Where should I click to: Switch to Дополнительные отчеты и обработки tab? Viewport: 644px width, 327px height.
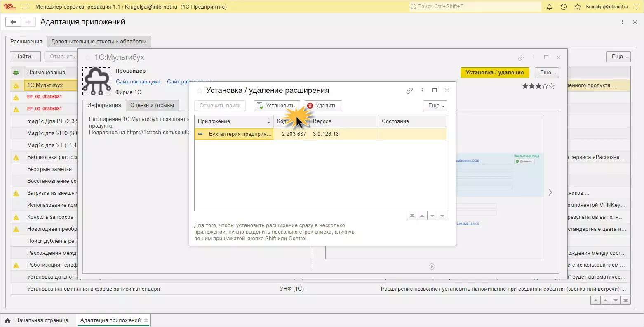pyautogui.click(x=99, y=42)
